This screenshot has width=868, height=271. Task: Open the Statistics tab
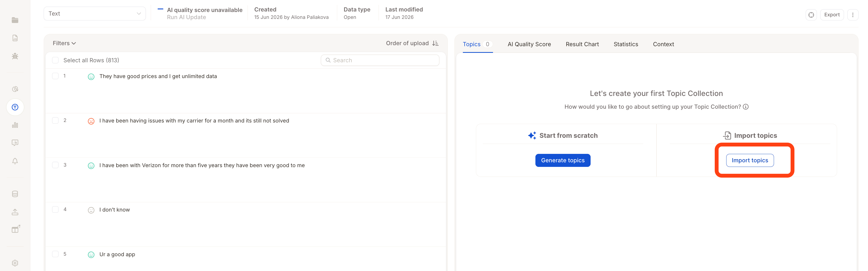click(x=626, y=44)
